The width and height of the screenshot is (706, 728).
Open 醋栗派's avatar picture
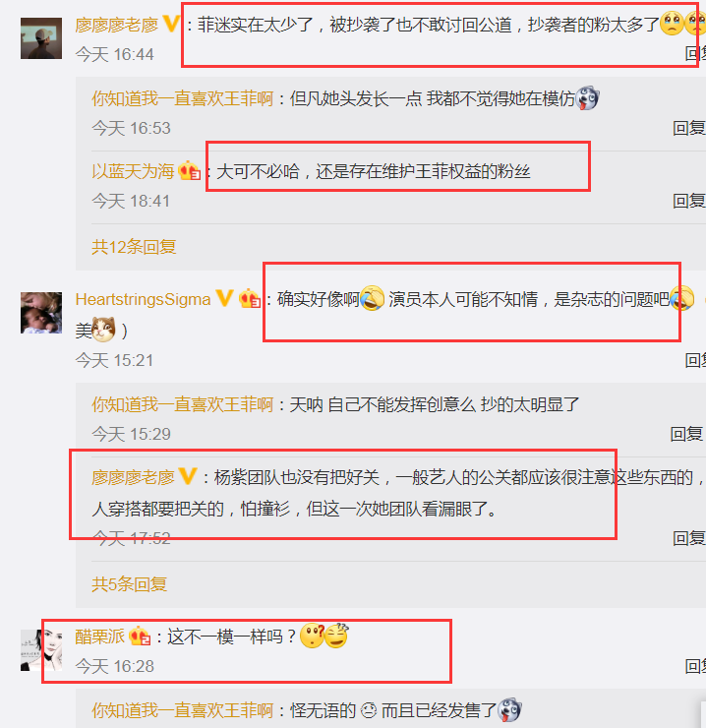[x=41, y=650]
